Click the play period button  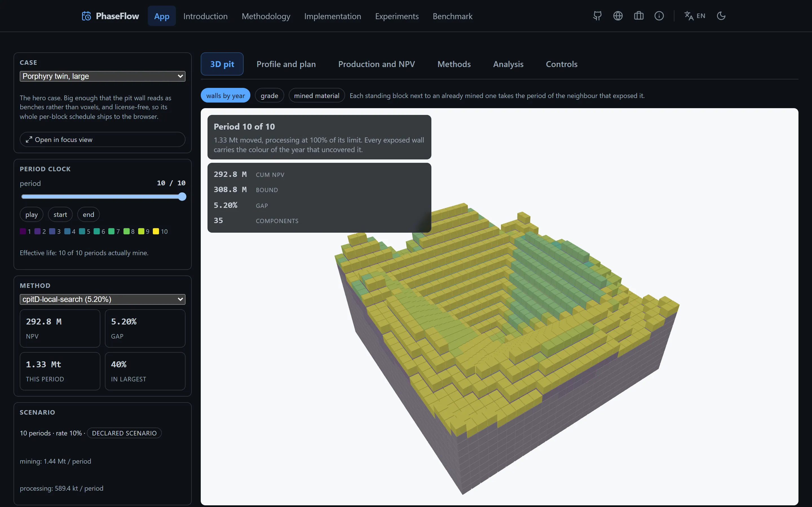(32, 215)
